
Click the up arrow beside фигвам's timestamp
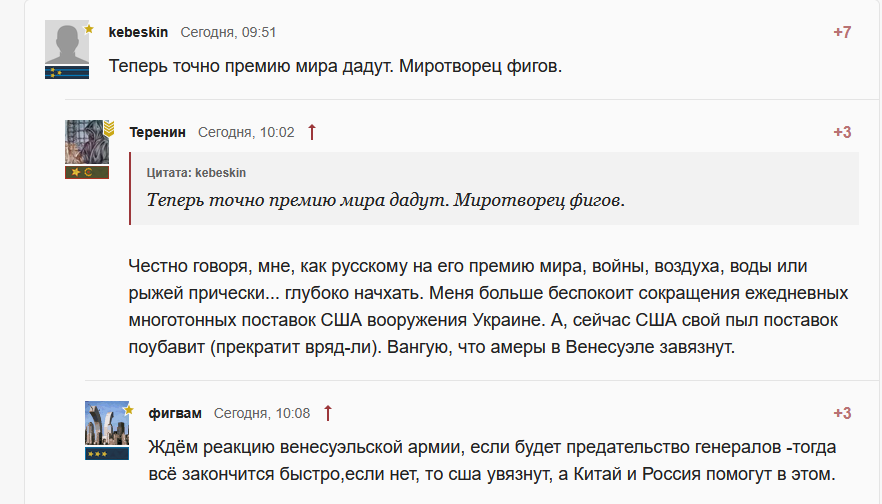(x=328, y=413)
